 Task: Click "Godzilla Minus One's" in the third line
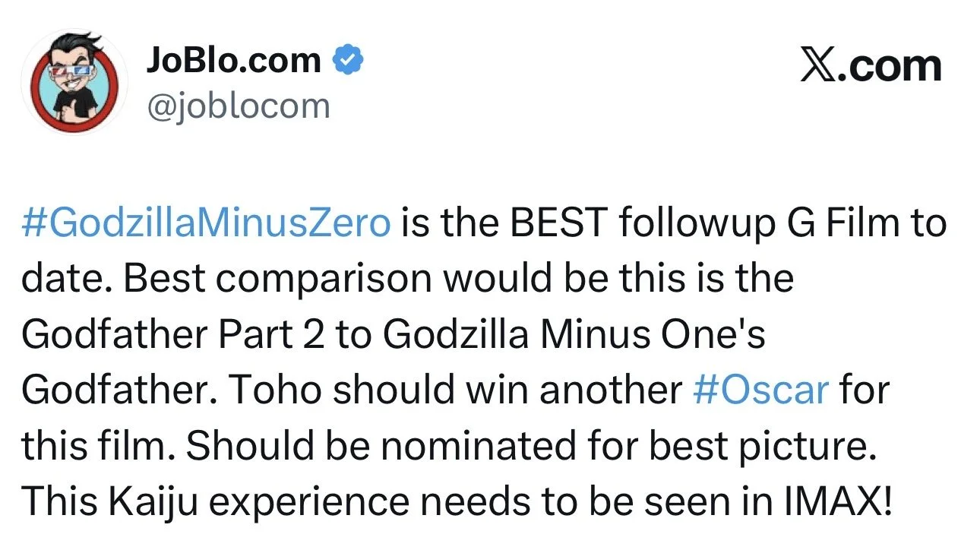coord(574,335)
